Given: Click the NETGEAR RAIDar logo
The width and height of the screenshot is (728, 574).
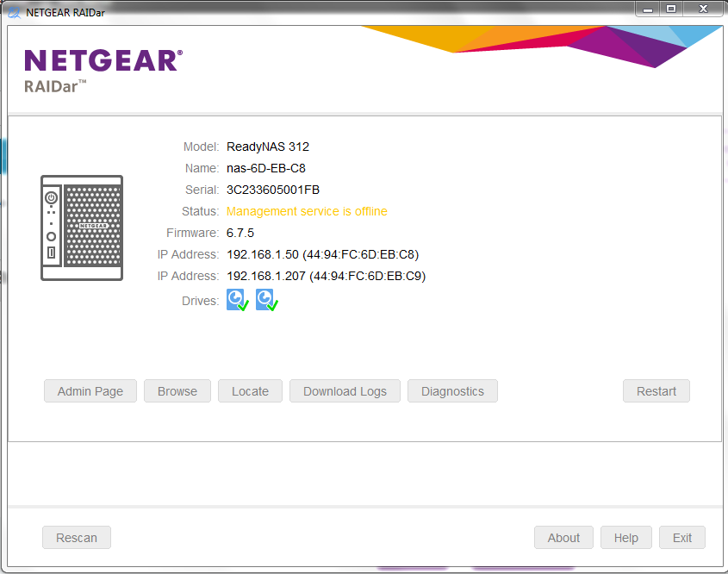Looking at the screenshot, I should (x=103, y=71).
